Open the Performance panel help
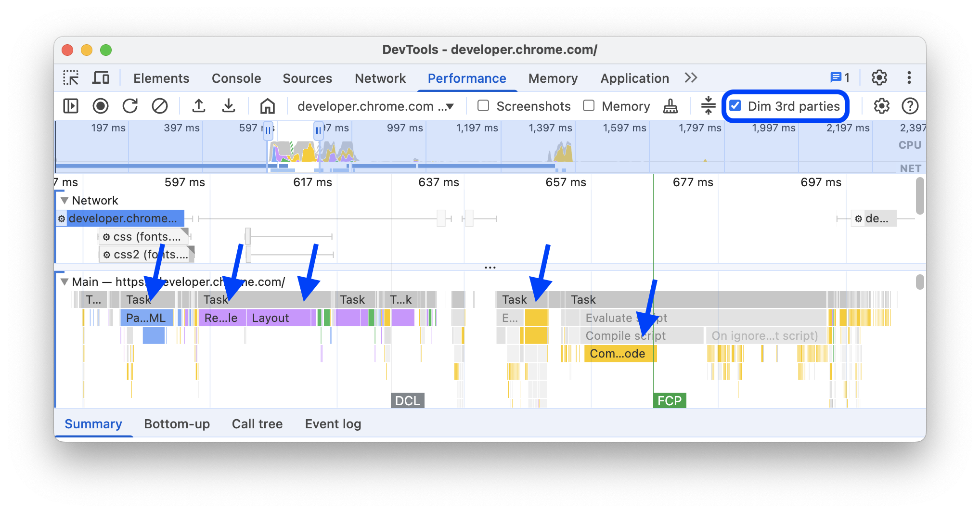Viewport: 980px width, 513px height. pyautogui.click(x=910, y=106)
